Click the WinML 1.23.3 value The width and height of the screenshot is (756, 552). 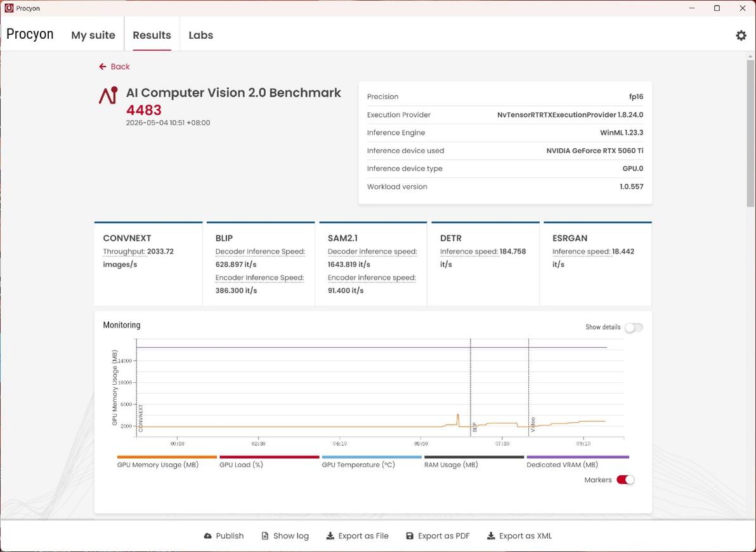tap(622, 132)
